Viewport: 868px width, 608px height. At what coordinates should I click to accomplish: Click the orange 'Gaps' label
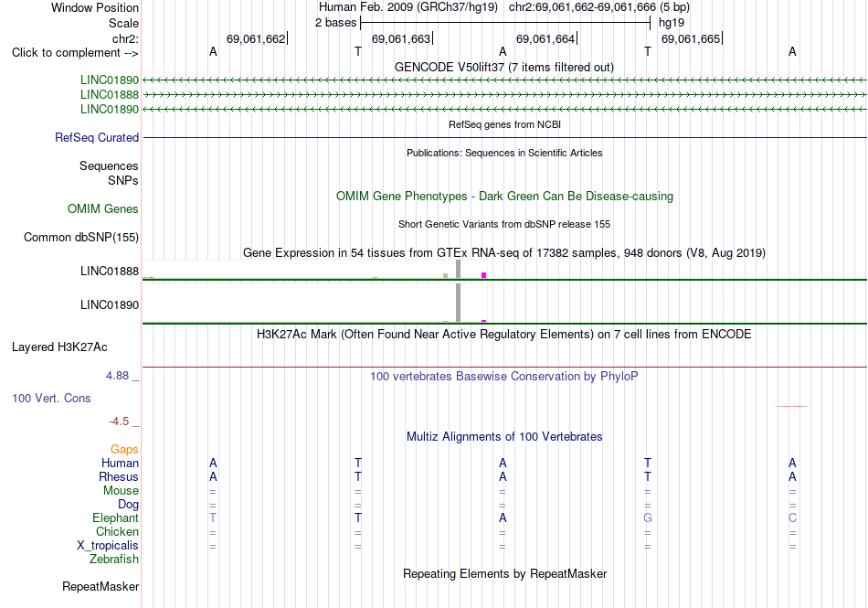pyautogui.click(x=124, y=449)
